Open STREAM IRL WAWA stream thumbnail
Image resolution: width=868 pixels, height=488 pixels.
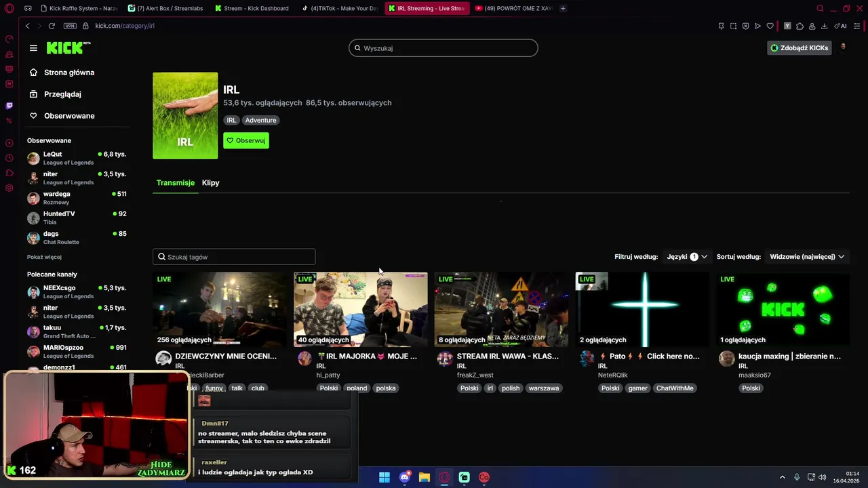coord(502,310)
